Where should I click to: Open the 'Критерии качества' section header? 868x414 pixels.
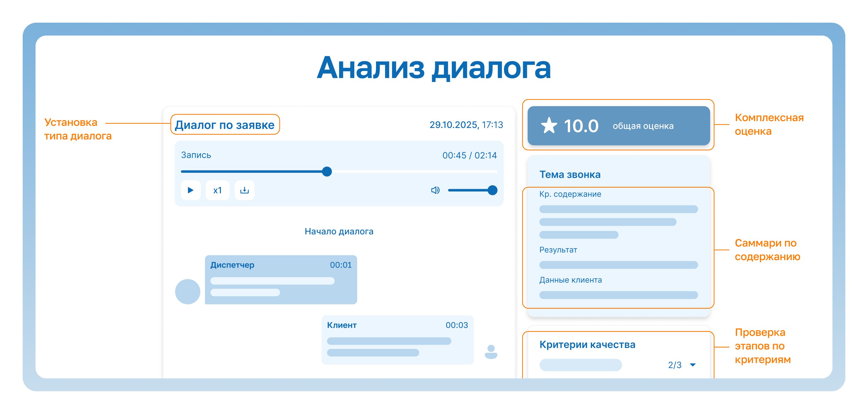pyautogui.click(x=587, y=345)
